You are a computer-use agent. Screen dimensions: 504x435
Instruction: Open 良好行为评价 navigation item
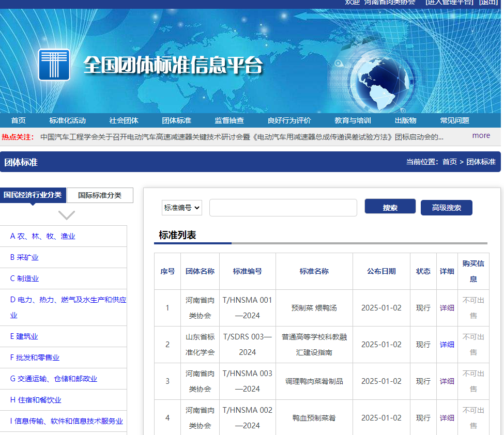289,120
